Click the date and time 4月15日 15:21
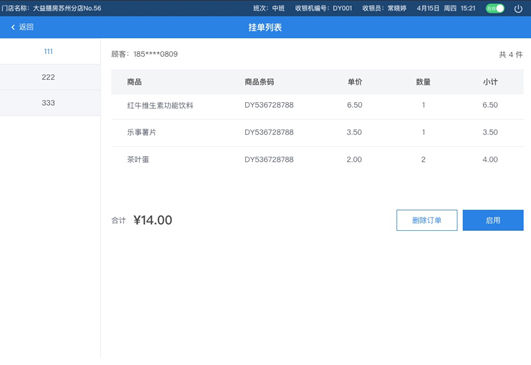 (446, 8)
